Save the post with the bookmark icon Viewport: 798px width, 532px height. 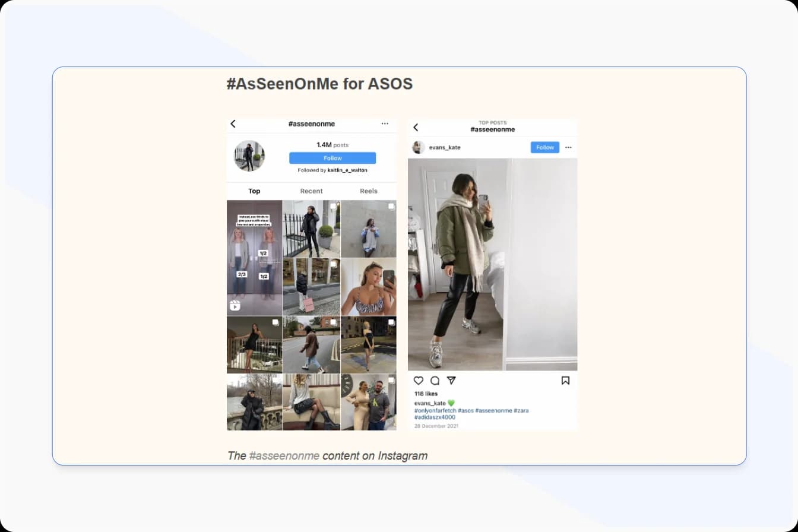pyautogui.click(x=565, y=380)
